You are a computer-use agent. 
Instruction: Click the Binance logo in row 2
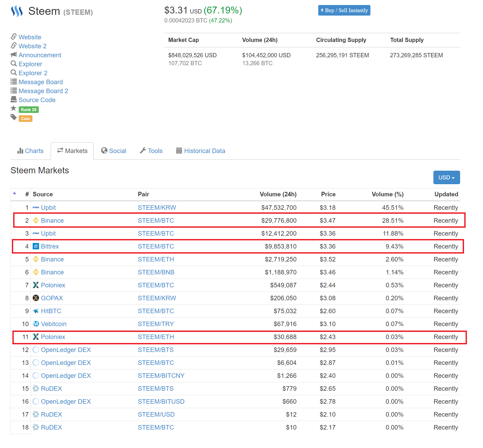point(36,221)
